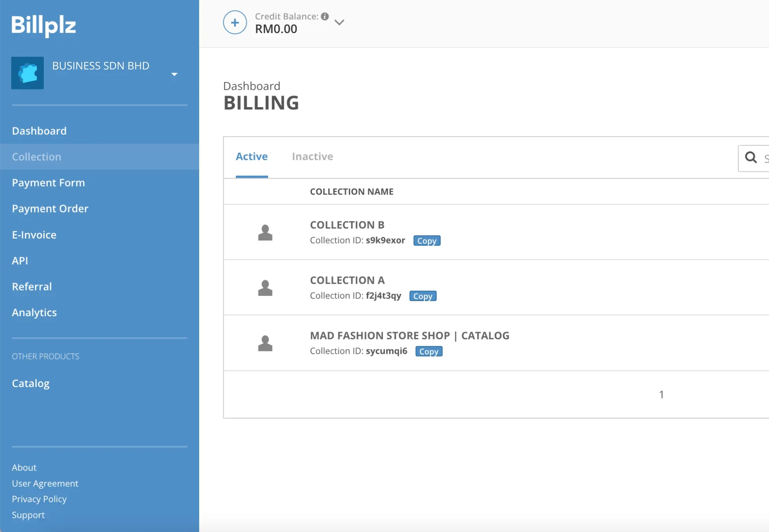Open the About link
Screen dimensions: 769x532
(x=24, y=468)
